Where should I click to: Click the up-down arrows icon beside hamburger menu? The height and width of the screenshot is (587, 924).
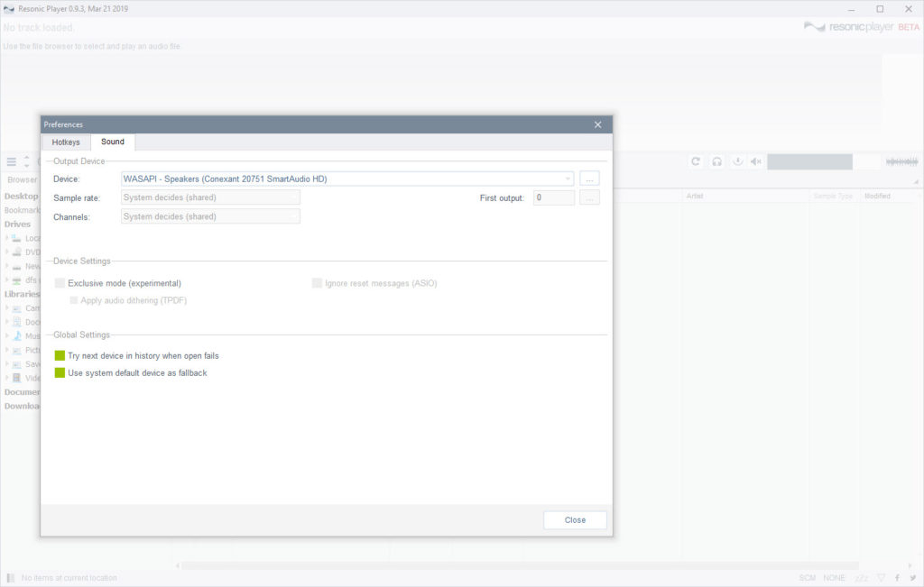click(26, 161)
